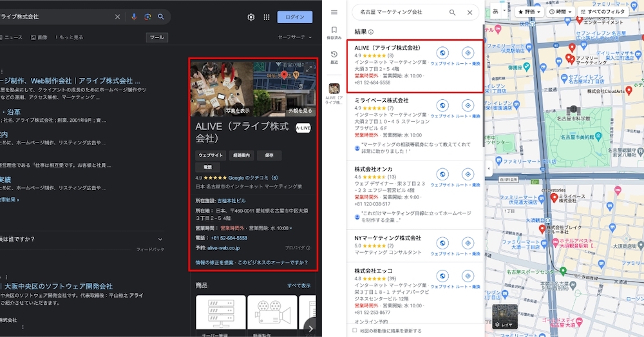Toggle 地図の移動後に結果を更新する checkbox
Image resolution: width=644 pixels, height=337 pixels.
[355, 331]
